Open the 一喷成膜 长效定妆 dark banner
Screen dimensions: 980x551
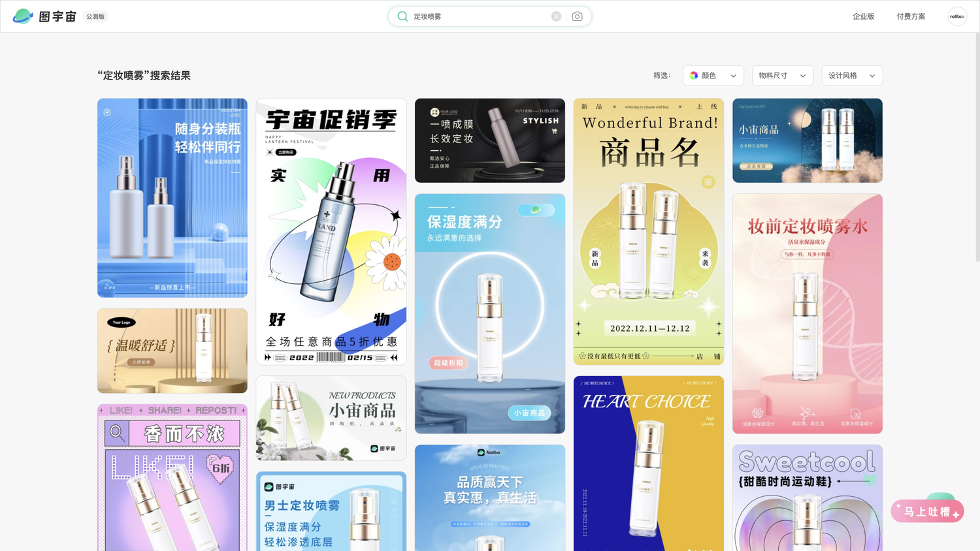pos(490,140)
